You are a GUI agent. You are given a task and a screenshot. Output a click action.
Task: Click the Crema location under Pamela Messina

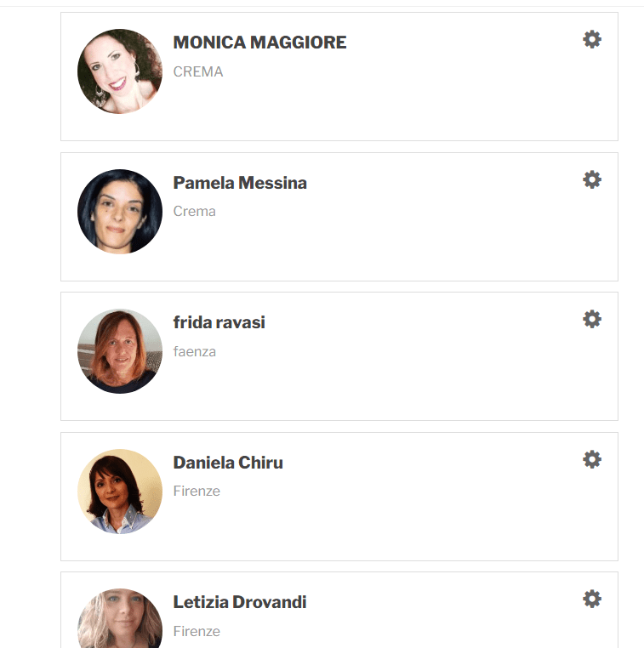click(x=194, y=212)
